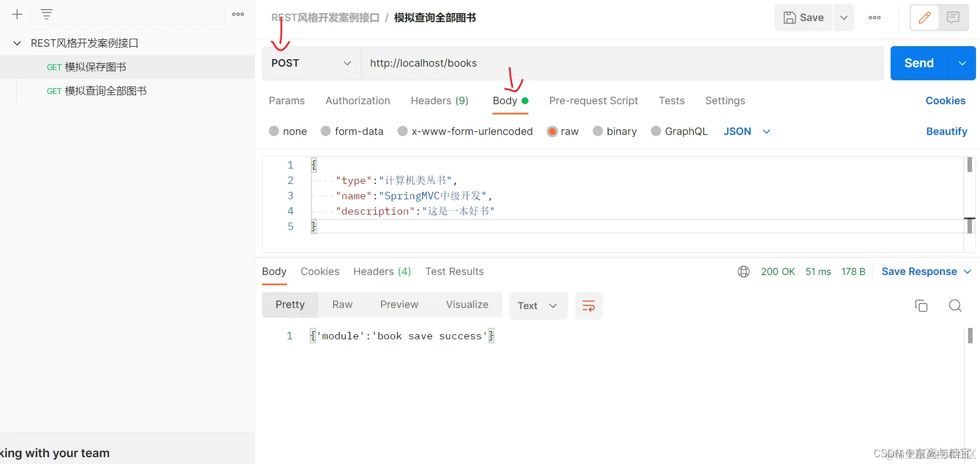Copy response body with copy icon
Screen dimensions: 980x464
(921, 306)
